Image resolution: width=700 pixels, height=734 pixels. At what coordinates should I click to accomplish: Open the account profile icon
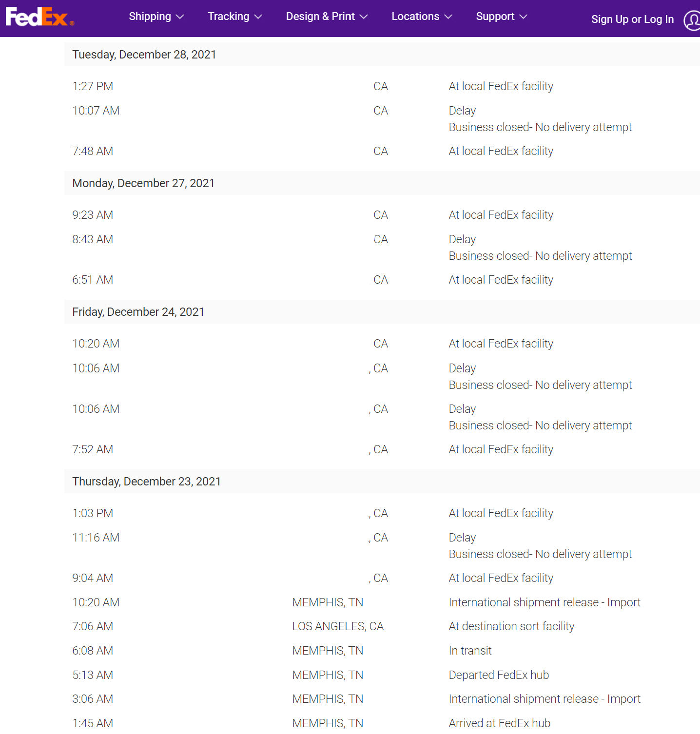click(x=692, y=19)
